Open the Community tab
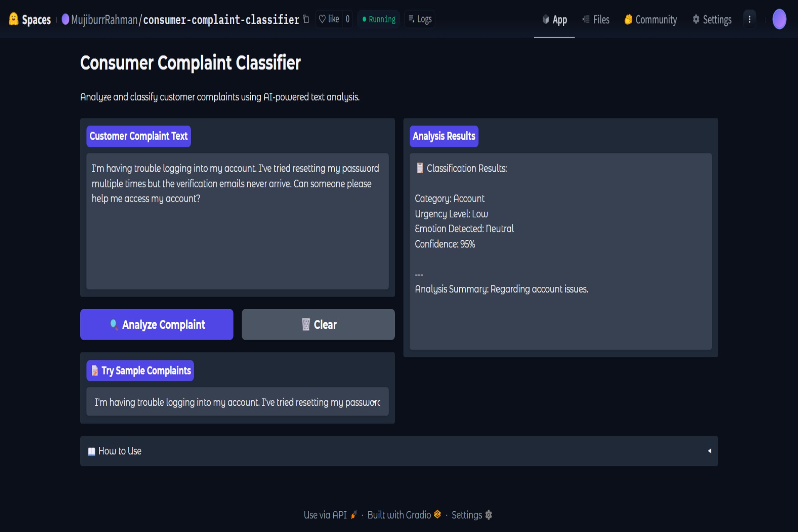 coord(650,20)
